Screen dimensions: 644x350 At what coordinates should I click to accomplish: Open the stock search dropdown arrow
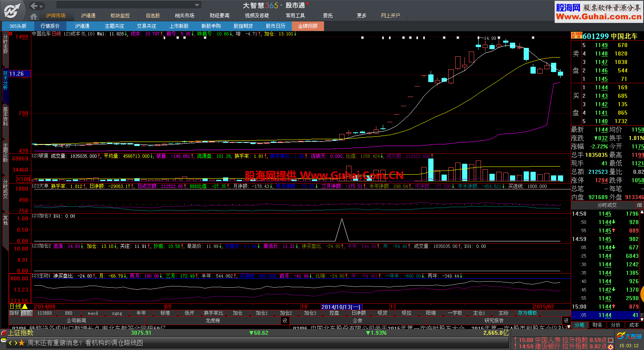click(197, 5)
